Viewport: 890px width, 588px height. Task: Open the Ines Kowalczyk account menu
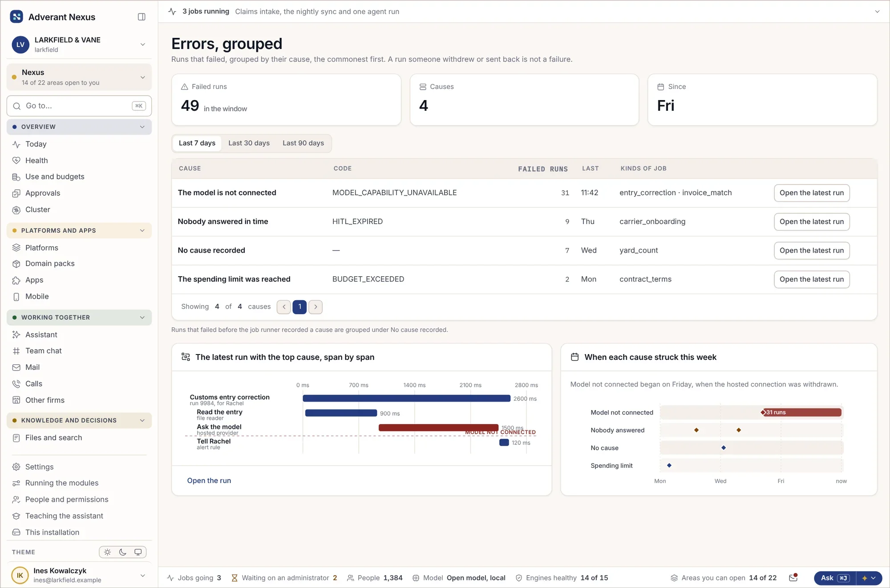pos(79,576)
